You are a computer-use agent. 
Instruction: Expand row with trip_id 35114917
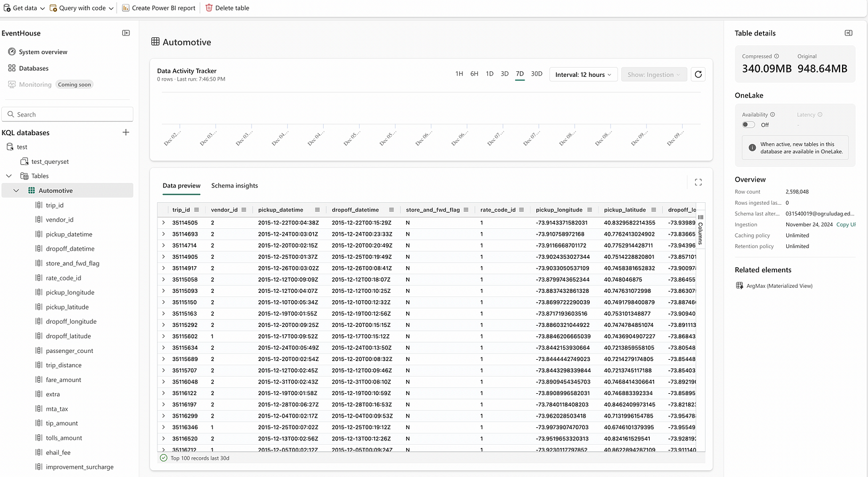point(164,268)
